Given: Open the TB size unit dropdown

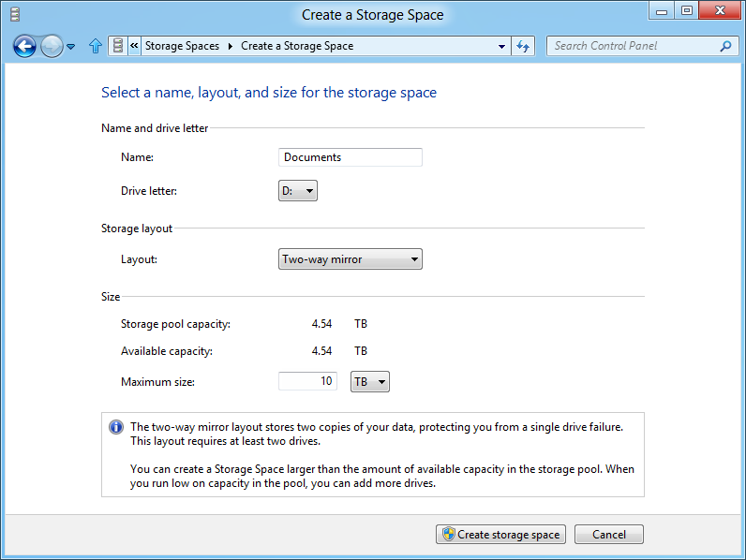Looking at the screenshot, I should [x=369, y=382].
